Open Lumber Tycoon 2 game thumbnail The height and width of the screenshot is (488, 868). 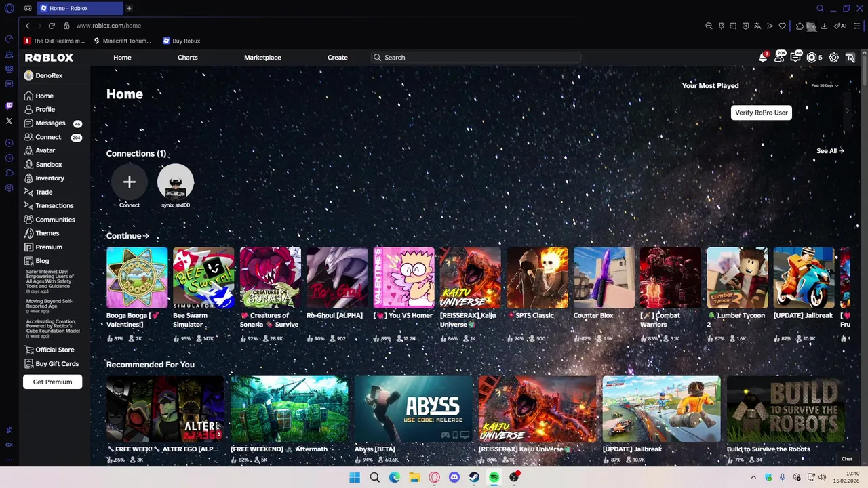tap(737, 278)
